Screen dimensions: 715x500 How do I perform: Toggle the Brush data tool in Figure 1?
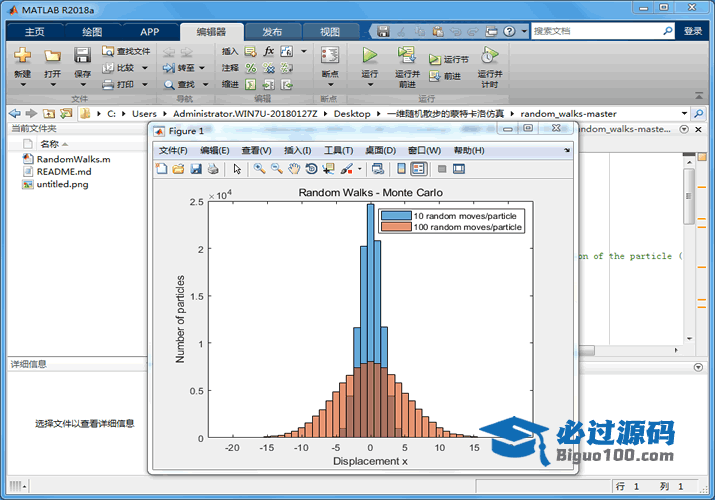pyautogui.click(x=347, y=169)
